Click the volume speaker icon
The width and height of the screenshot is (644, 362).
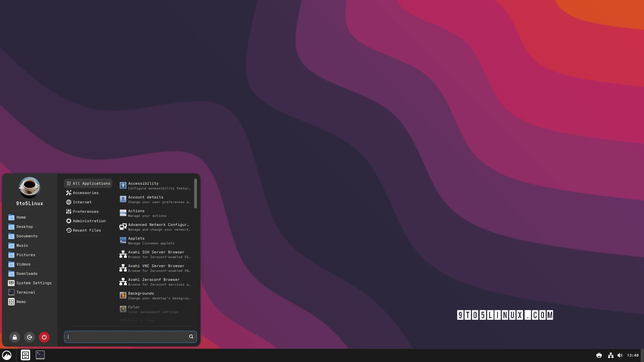620,355
